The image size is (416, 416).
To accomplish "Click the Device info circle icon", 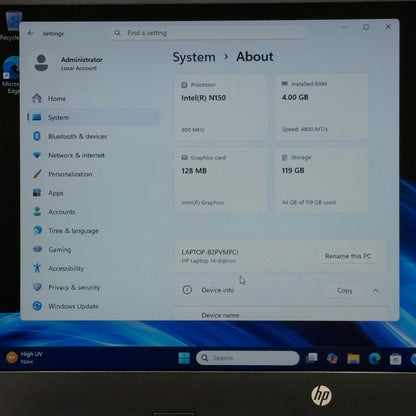I will [x=187, y=290].
